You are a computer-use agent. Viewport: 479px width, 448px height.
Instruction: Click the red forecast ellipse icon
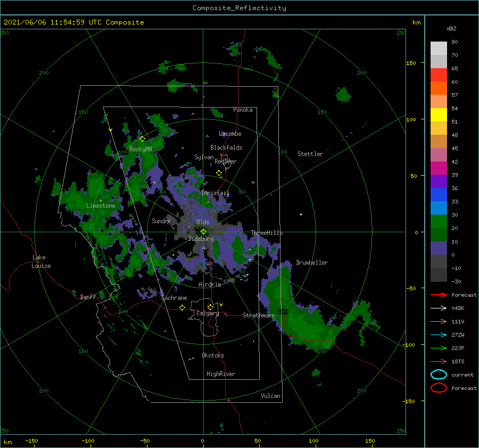(x=439, y=388)
